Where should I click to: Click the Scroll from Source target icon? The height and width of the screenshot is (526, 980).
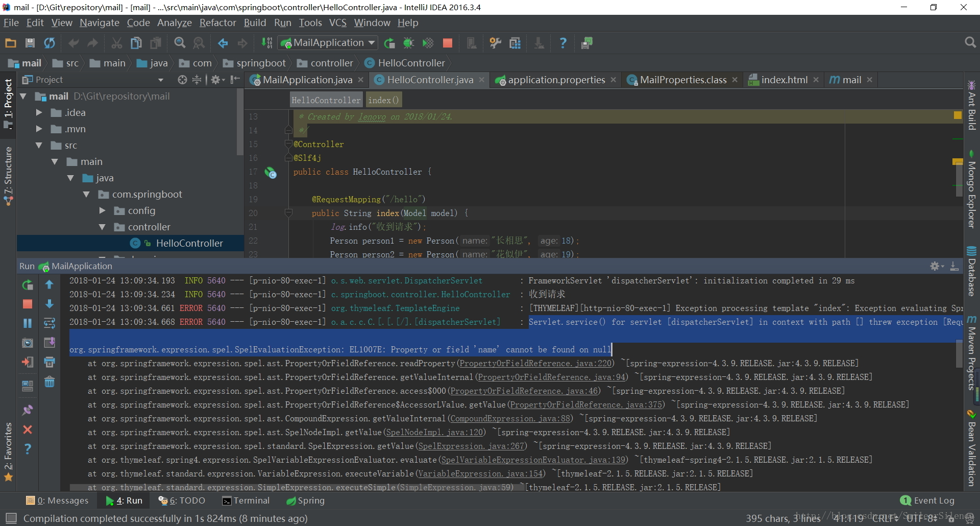click(182, 80)
